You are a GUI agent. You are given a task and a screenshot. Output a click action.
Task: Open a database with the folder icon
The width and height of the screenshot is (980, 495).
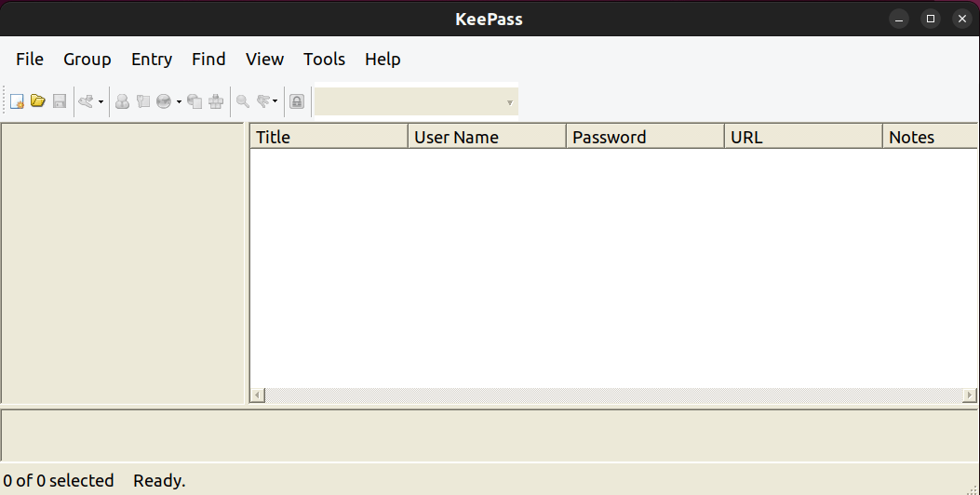(38, 101)
